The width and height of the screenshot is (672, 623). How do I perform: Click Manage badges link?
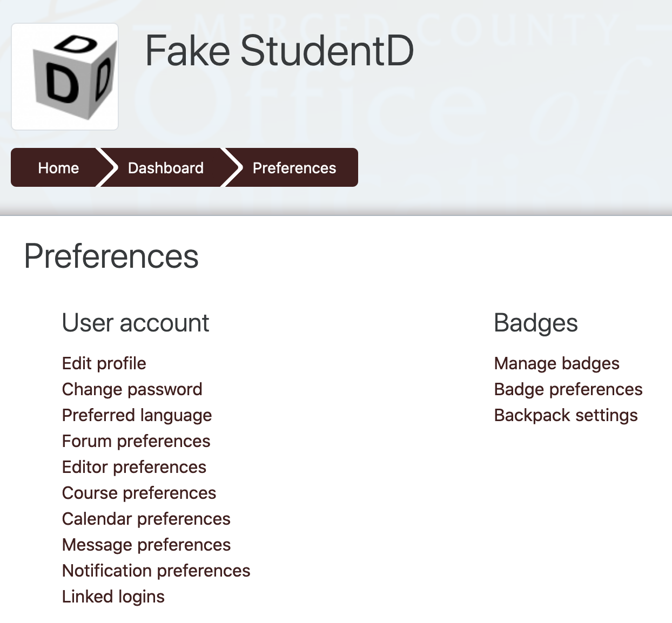(x=557, y=363)
